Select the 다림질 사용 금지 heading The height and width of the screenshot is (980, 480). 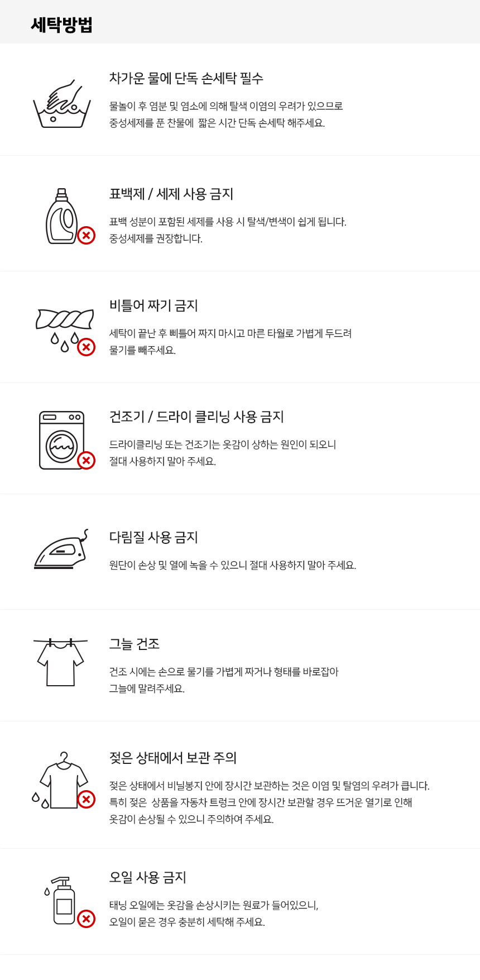click(153, 537)
